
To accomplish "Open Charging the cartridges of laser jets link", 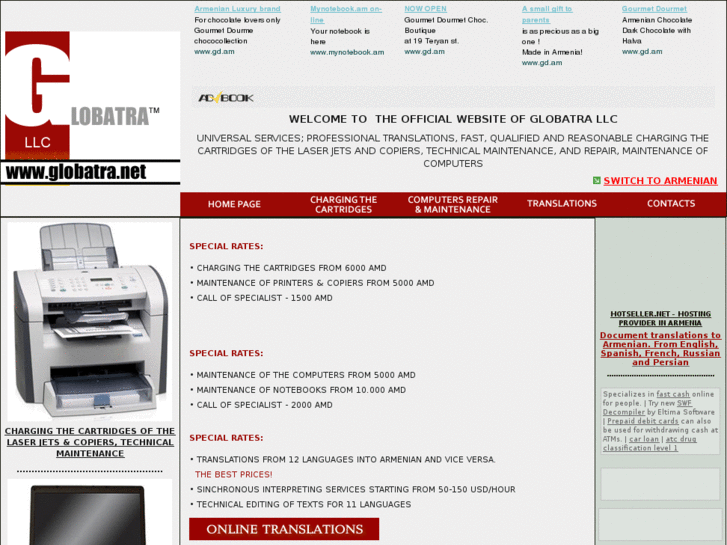I will point(90,442).
